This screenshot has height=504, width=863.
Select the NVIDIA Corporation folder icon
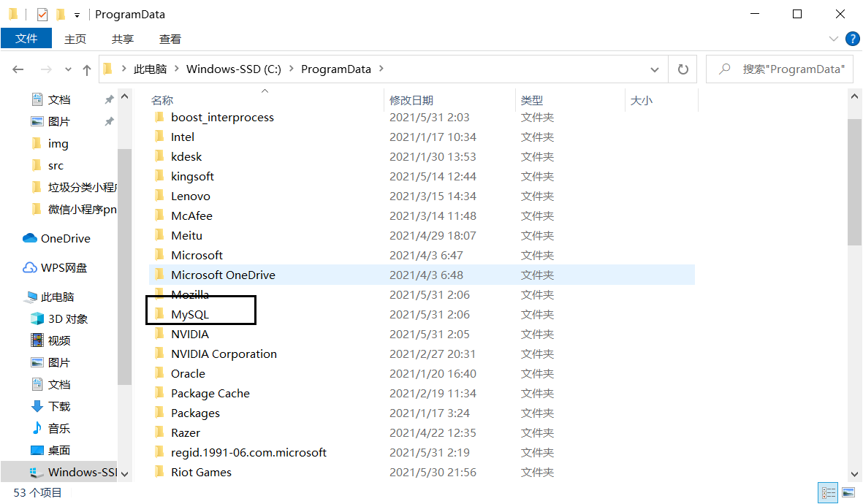coord(159,354)
